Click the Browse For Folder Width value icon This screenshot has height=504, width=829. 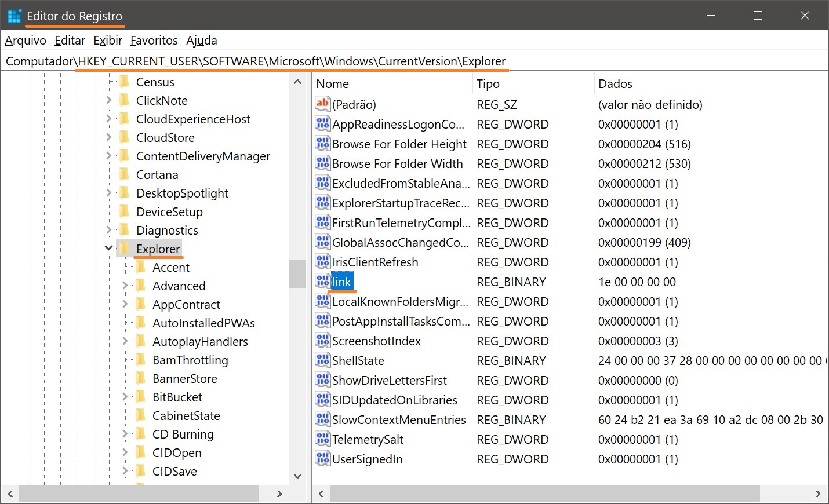pyautogui.click(x=322, y=163)
